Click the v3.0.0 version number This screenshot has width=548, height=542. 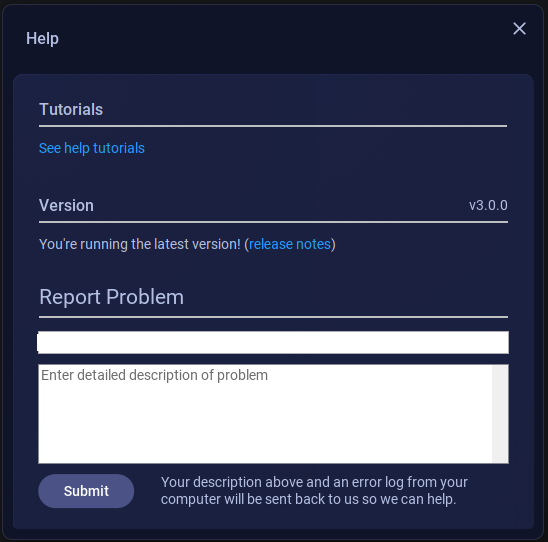(x=488, y=205)
